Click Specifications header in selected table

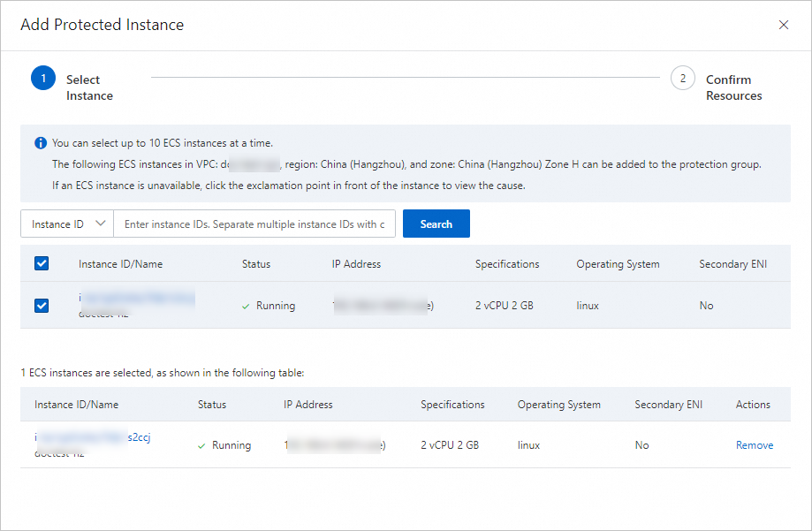[x=452, y=405]
